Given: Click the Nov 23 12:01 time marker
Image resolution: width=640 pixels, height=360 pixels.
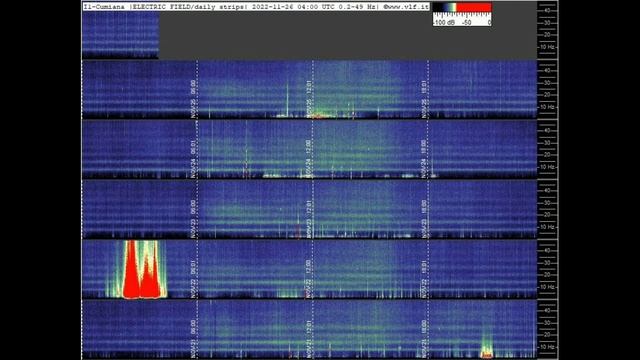Looking at the screenshot, I should [309, 219].
